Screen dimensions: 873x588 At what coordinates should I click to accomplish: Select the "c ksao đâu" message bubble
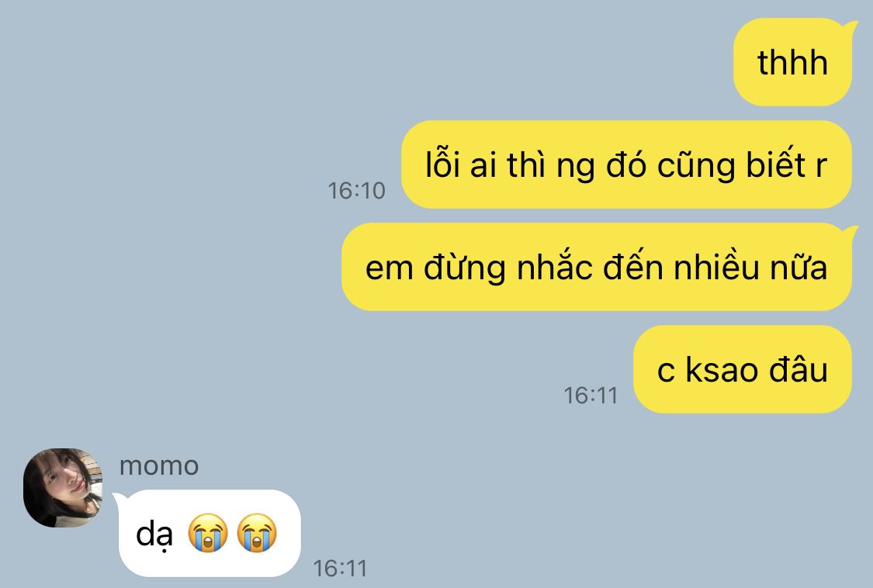(x=743, y=369)
